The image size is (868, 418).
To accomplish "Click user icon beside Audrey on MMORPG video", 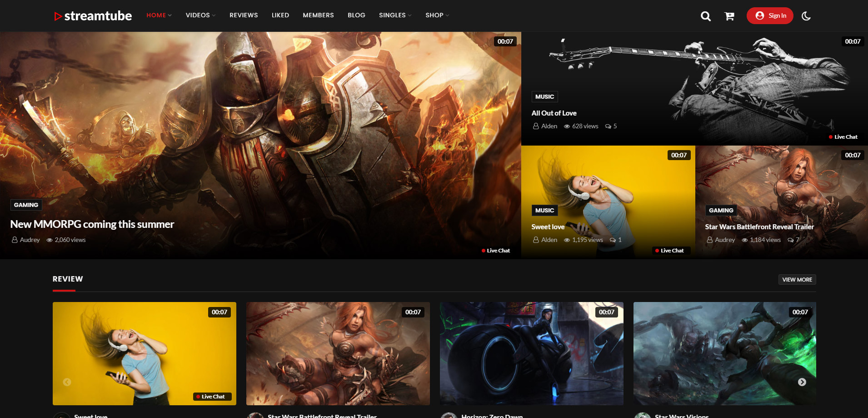I will pyautogui.click(x=15, y=240).
